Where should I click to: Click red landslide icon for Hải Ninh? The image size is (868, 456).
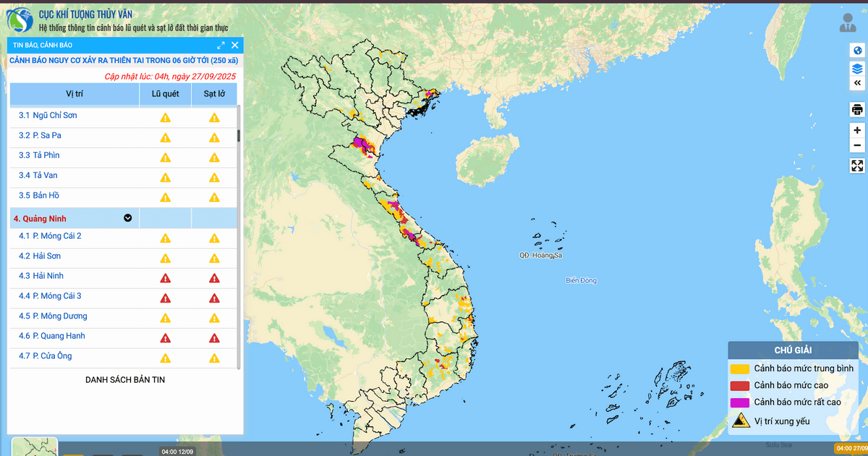tap(214, 278)
